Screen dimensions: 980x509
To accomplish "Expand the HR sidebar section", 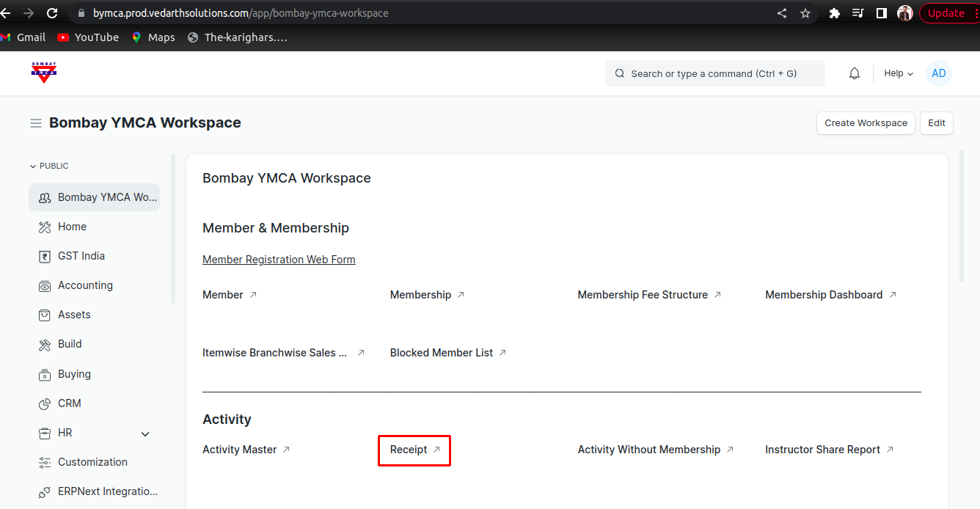I will click(x=145, y=433).
